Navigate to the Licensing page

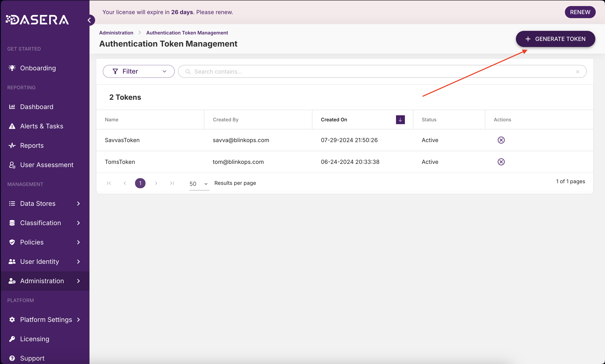coord(35,339)
